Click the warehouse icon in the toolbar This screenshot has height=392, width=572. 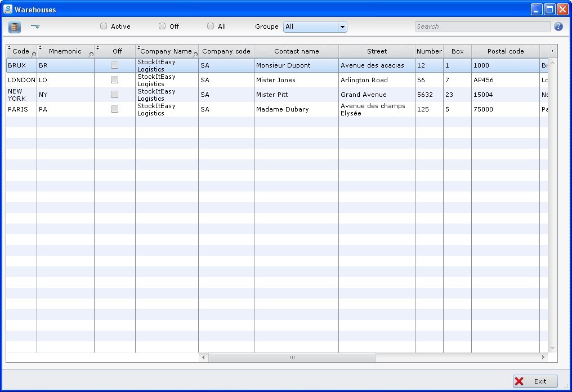click(14, 26)
